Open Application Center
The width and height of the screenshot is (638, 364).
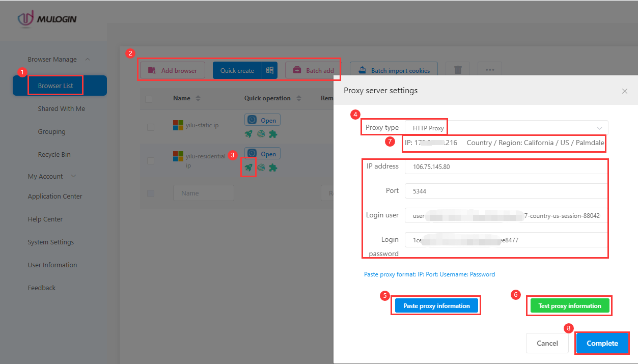pyautogui.click(x=55, y=196)
